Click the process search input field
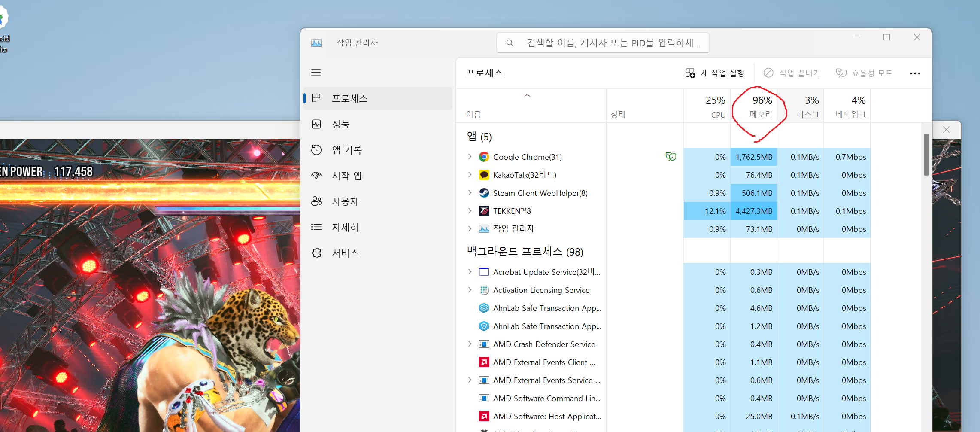980x432 pixels. pyautogui.click(x=603, y=43)
